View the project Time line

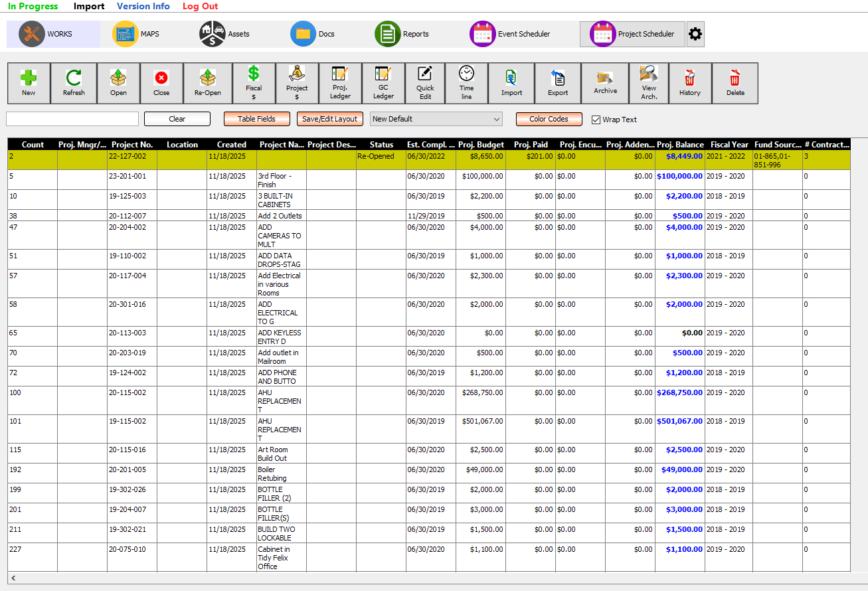pyautogui.click(x=466, y=82)
